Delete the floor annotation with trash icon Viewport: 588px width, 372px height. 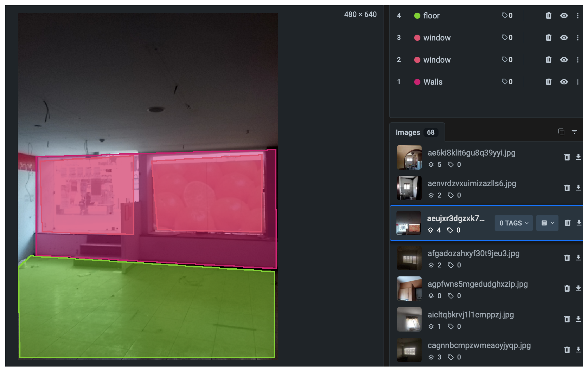coord(548,16)
